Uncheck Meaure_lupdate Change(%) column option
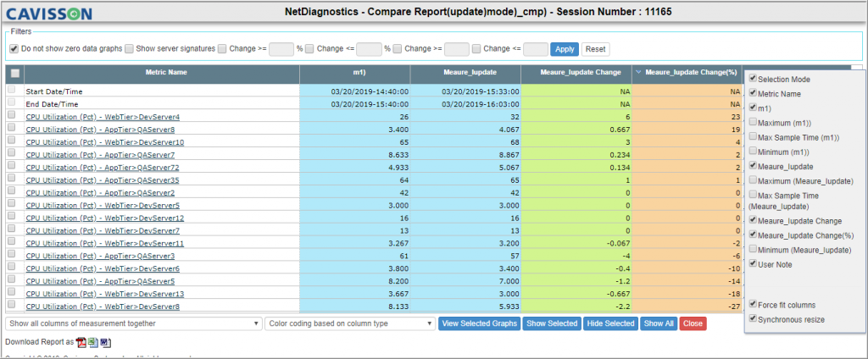868x359 pixels. (753, 235)
